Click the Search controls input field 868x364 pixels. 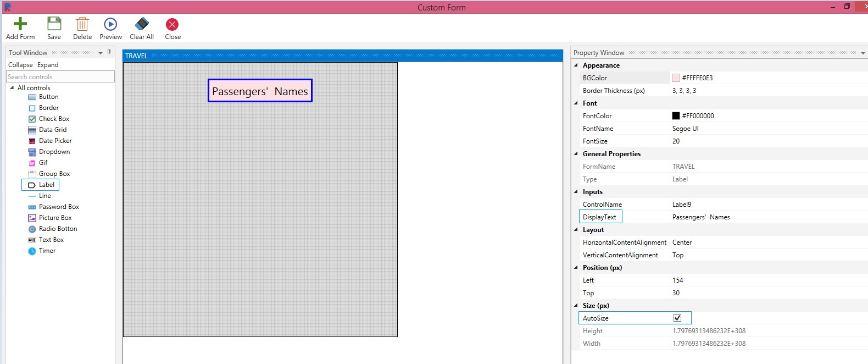point(60,77)
